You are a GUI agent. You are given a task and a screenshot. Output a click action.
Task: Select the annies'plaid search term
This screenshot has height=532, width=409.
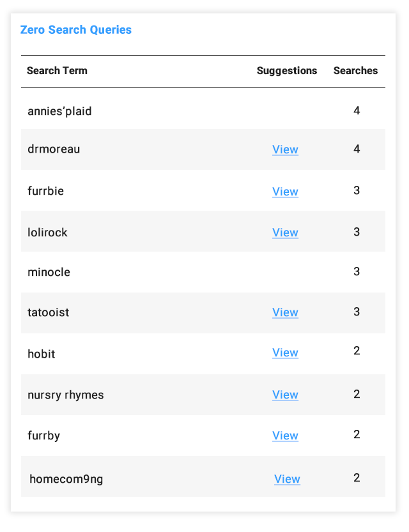click(x=59, y=111)
